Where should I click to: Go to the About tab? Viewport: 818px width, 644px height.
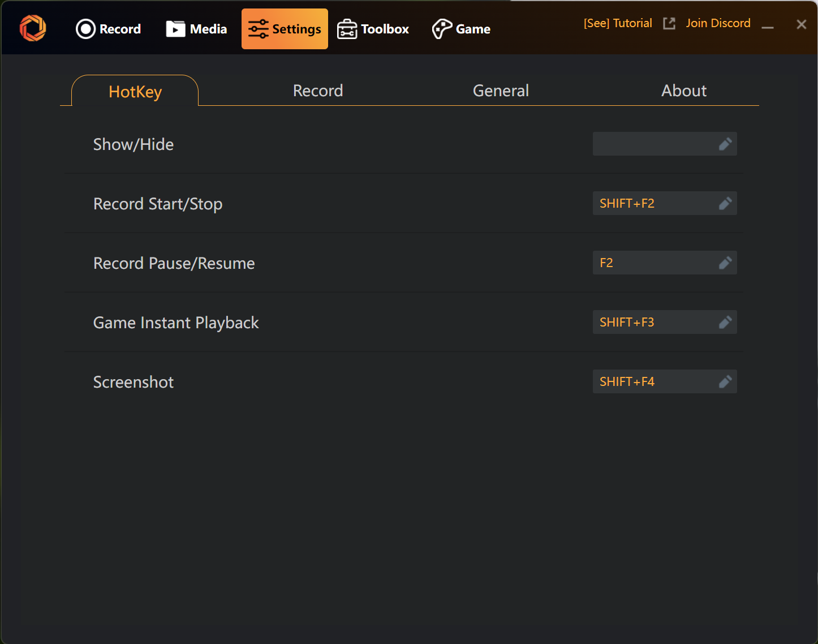[684, 91]
